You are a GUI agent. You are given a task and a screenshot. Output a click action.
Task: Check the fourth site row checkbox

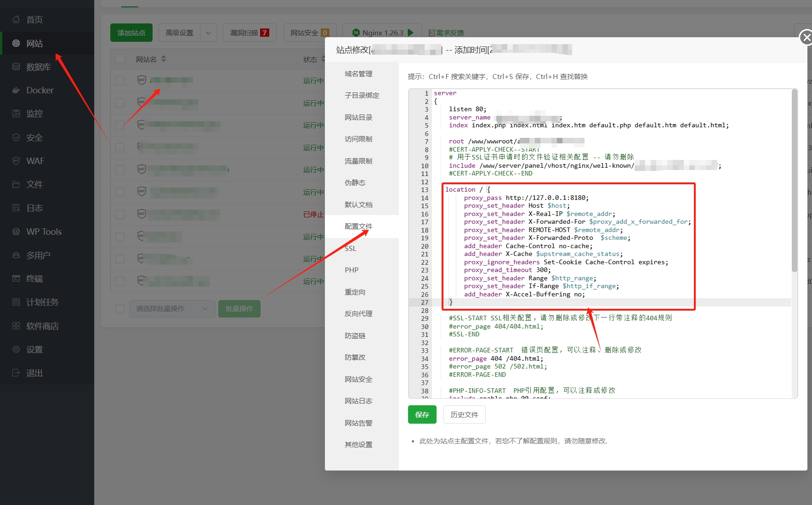tap(120, 148)
